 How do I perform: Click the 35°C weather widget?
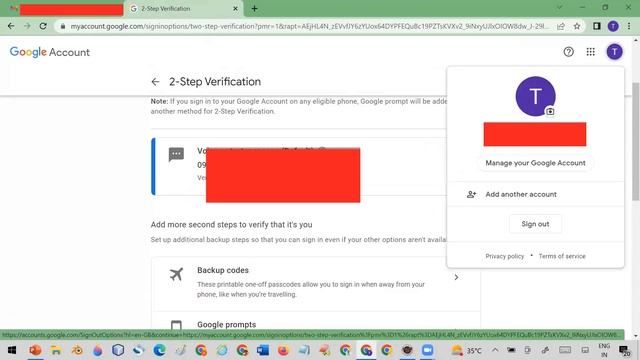[x=467, y=350]
